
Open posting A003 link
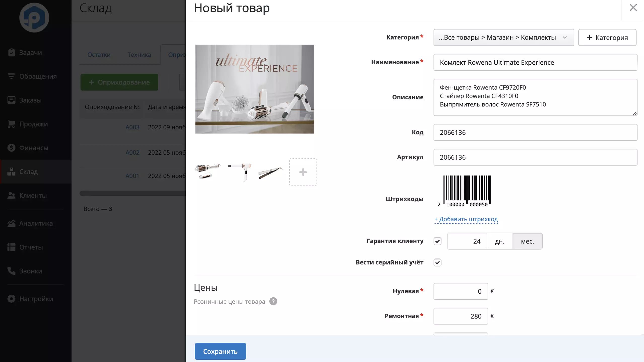click(x=132, y=127)
